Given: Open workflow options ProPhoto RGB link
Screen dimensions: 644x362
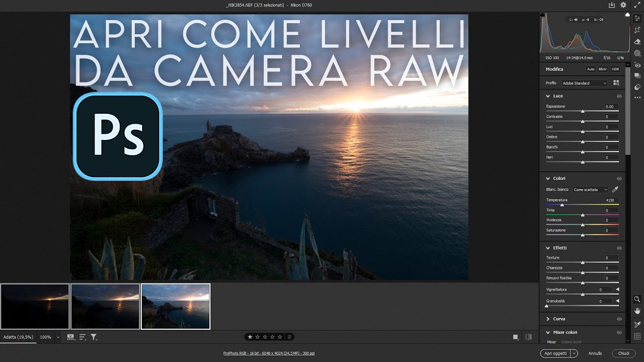Looking at the screenshot, I should coord(269,353).
